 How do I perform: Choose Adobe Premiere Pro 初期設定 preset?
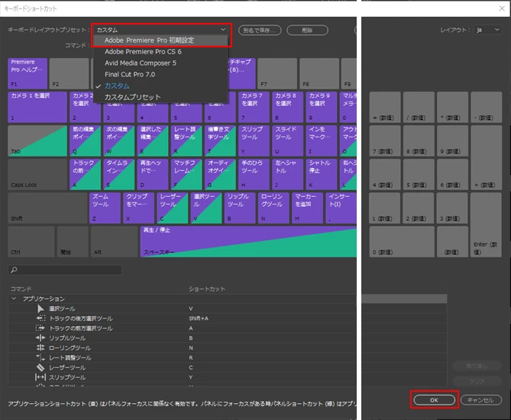[160, 40]
